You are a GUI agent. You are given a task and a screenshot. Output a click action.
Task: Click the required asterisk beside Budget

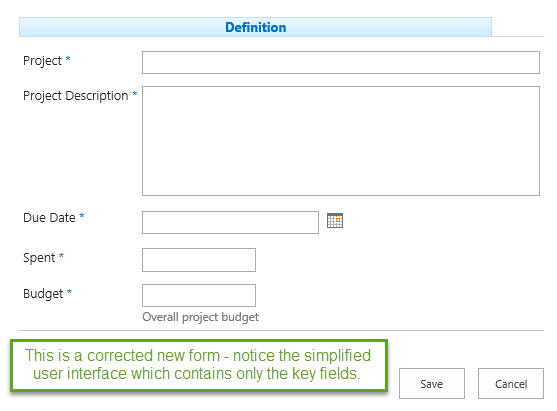(69, 292)
